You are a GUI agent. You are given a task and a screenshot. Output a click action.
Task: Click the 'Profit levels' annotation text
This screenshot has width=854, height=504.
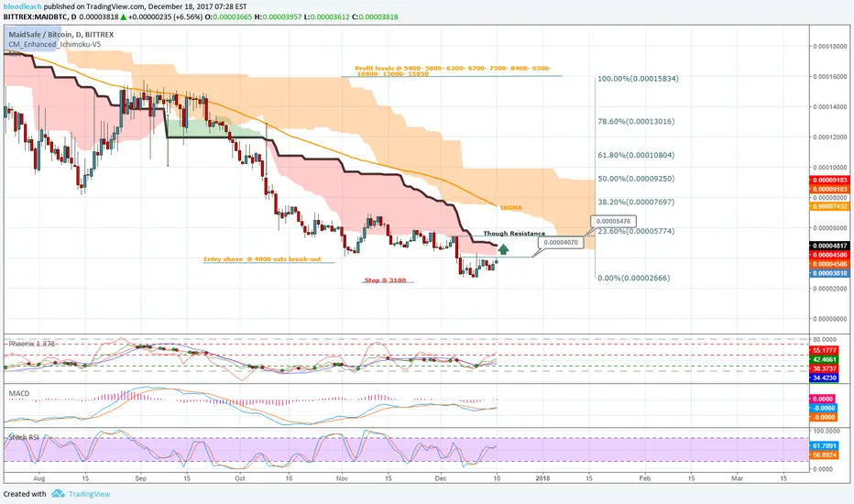(453, 71)
